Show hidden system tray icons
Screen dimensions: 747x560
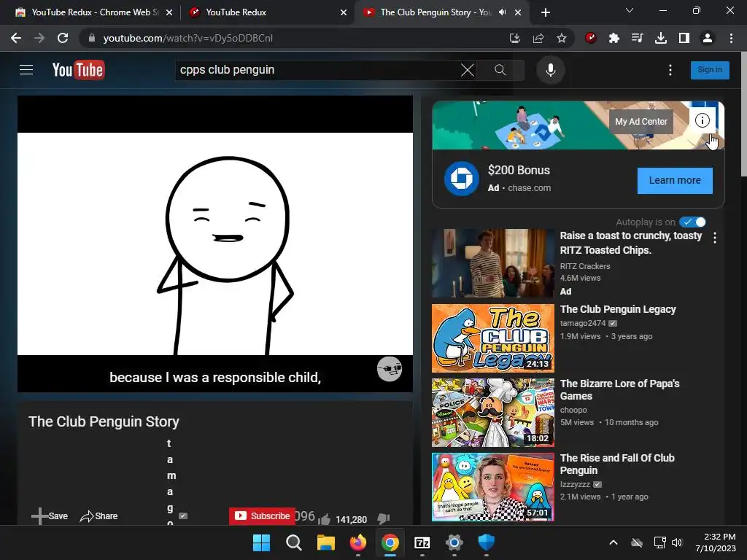coord(613,542)
